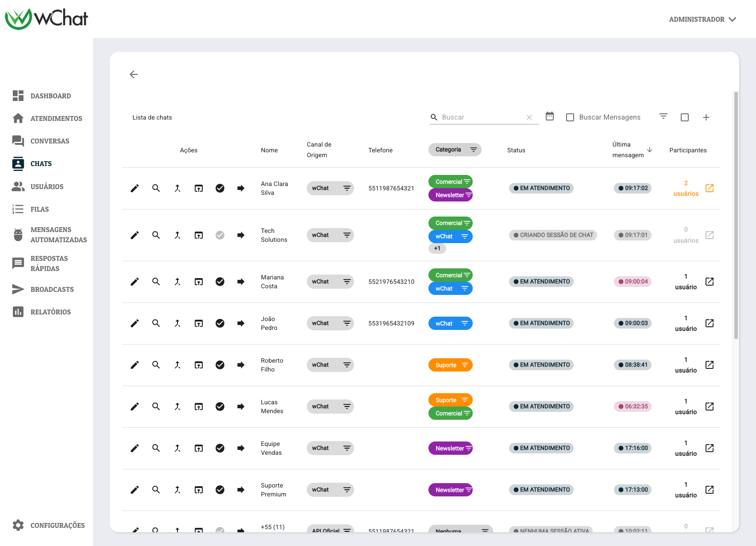Toggle the select-all square checkbox
The width and height of the screenshot is (756, 546).
pos(685,117)
